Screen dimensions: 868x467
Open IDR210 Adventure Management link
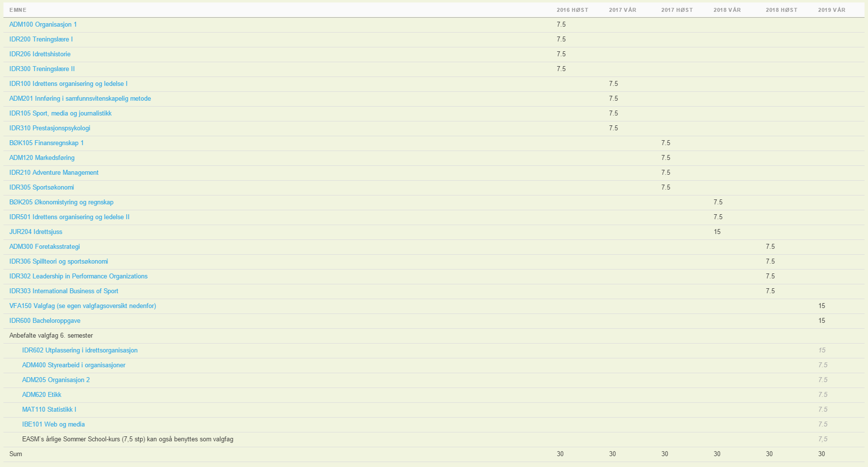pyautogui.click(x=54, y=173)
